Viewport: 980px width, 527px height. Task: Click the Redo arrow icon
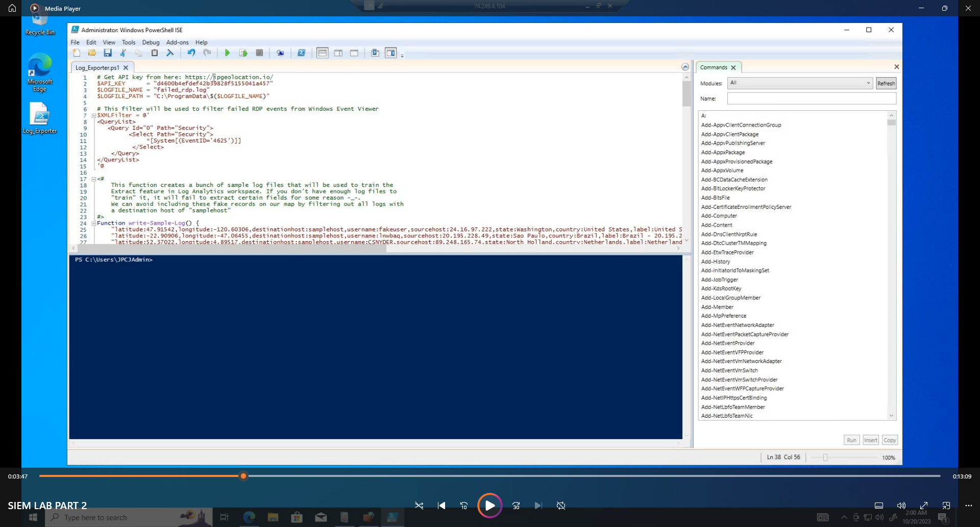click(207, 53)
